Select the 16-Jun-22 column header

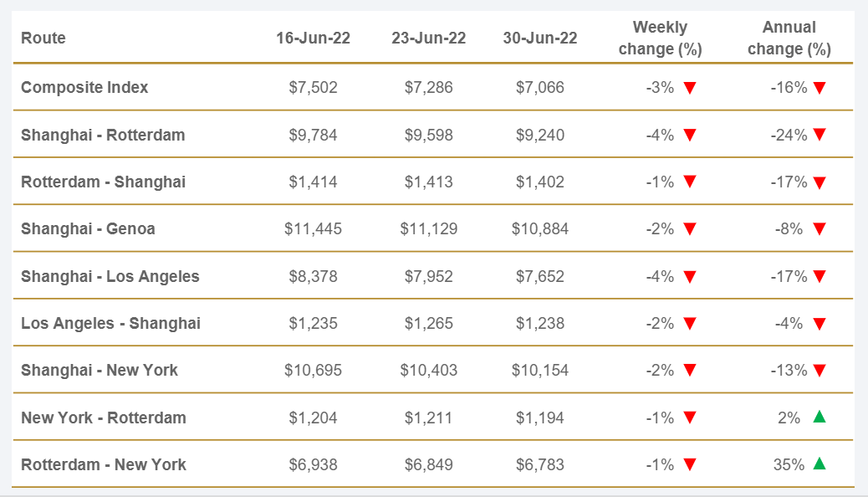[x=314, y=38]
